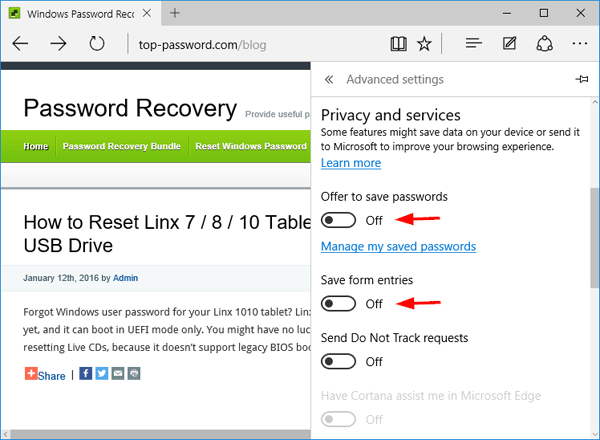Image resolution: width=600 pixels, height=440 pixels.
Task: Open the Share text link
Action: [x=51, y=376]
